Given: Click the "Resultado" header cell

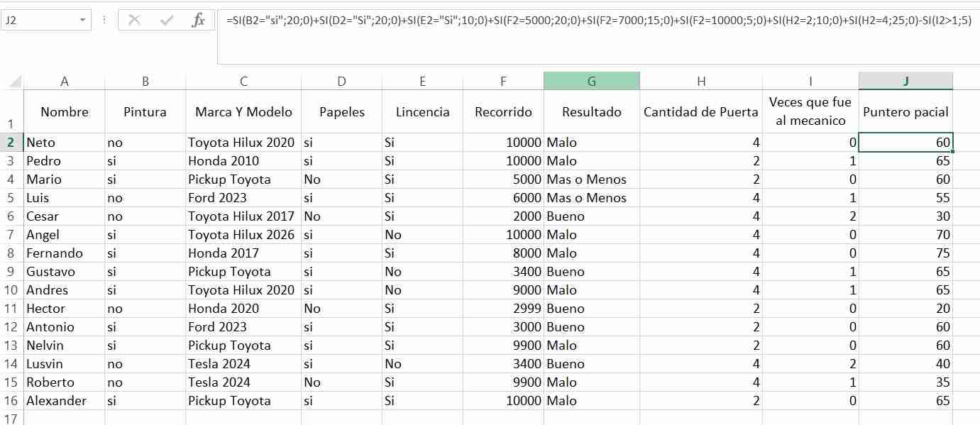Looking at the screenshot, I should (x=591, y=112).
